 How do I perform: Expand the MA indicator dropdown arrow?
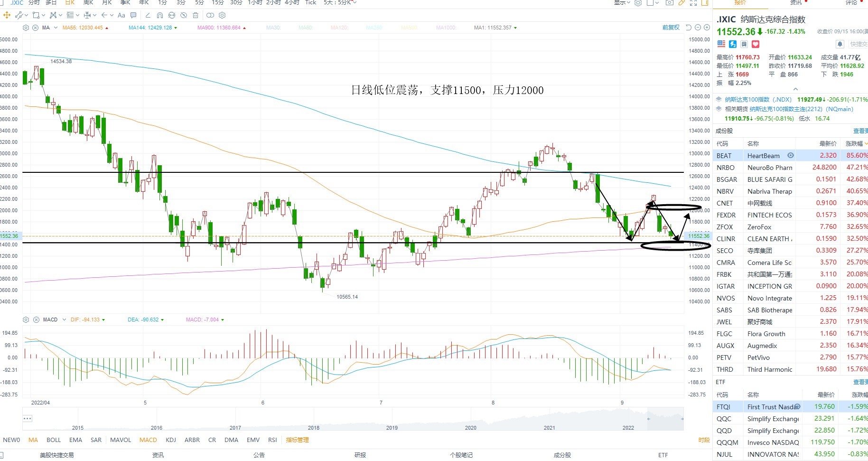point(56,28)
